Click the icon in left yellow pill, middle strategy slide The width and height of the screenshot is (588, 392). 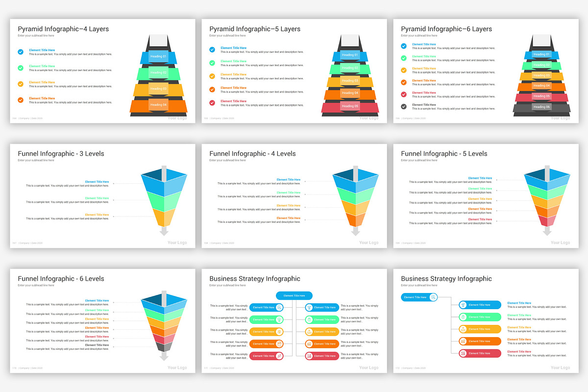pos(279,332)
